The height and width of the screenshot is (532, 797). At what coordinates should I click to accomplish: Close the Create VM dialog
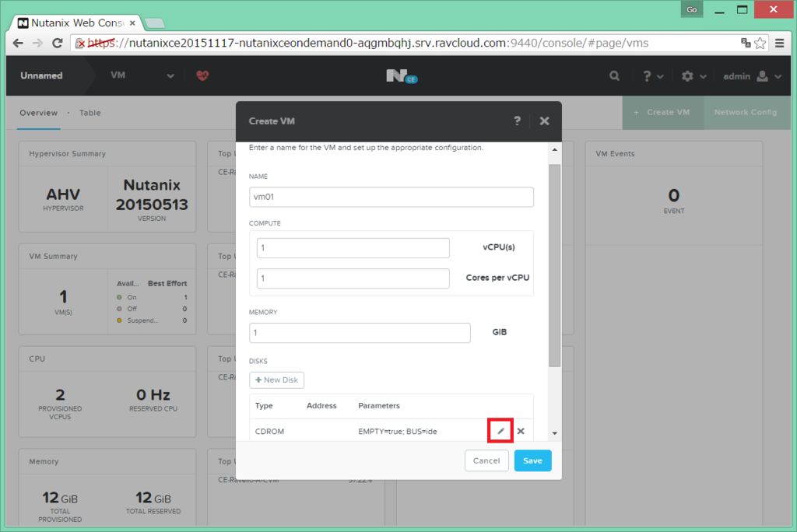(544, 121)
